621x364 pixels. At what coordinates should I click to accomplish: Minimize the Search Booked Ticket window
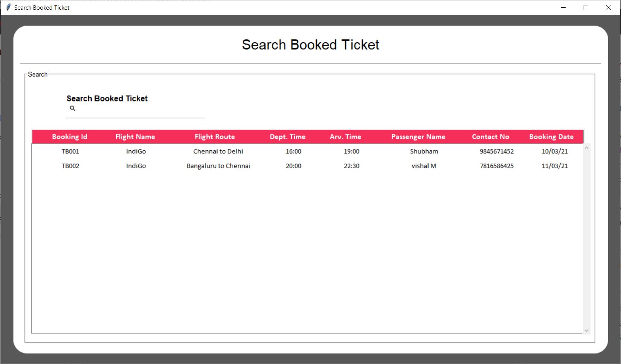pos(563,8)
